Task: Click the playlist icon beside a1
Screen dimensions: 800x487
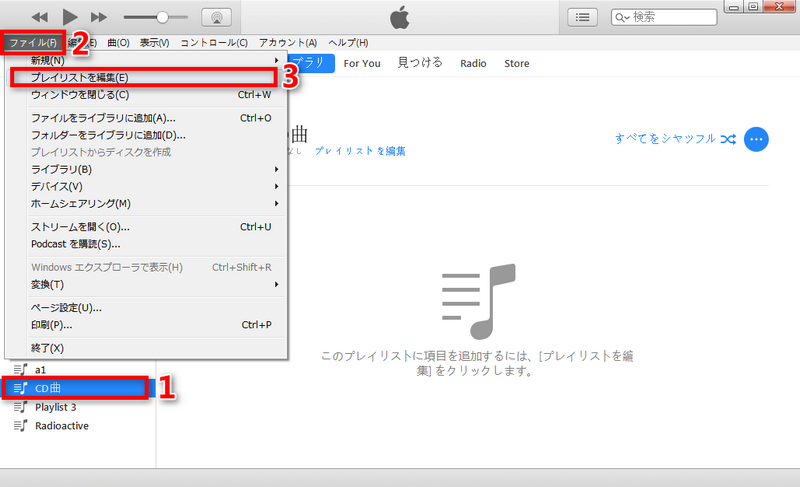Action: pos(20,369)
